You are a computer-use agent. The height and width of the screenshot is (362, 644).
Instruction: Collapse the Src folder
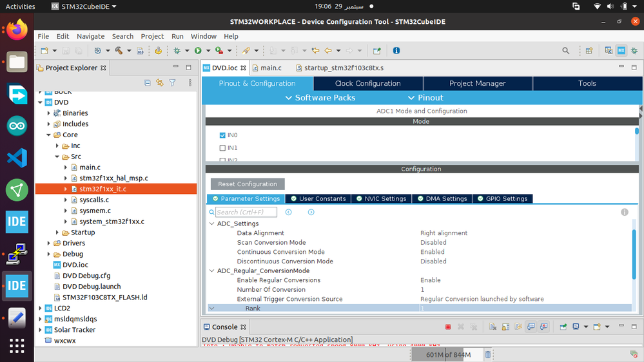click(57, 157)
